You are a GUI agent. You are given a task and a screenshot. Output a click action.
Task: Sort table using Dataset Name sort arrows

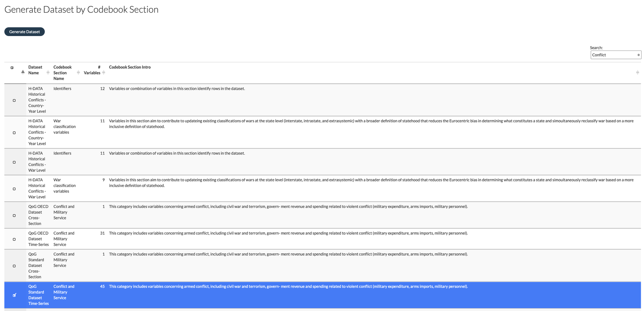[48, 73]
